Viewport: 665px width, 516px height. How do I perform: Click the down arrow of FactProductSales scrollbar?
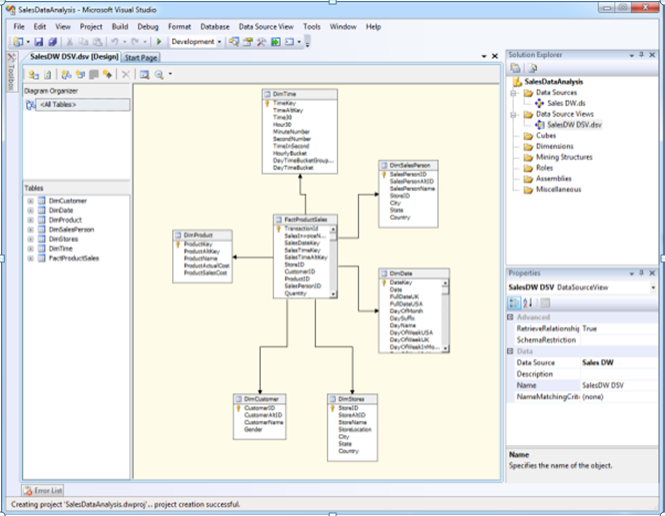coord(333,294)
